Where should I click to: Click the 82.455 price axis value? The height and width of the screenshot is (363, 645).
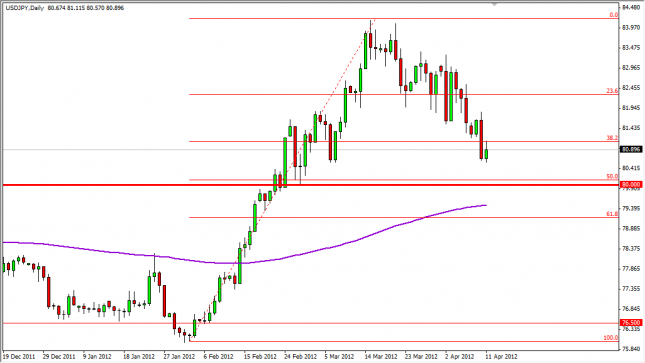pyautogui.click(x=631, y=88)
